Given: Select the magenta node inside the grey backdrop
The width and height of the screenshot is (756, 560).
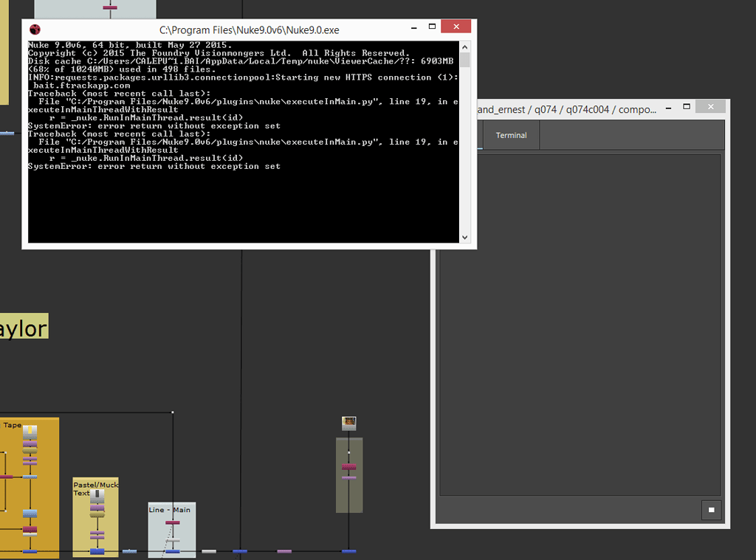Looking at the screenshot, I should click(x=349, y=467).
